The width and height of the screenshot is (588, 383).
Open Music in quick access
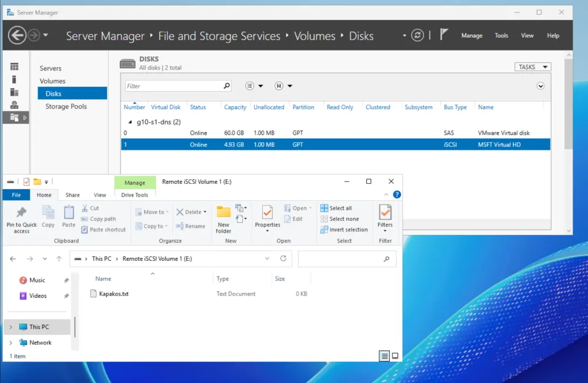pyautogui.click(x=36, y=280)
